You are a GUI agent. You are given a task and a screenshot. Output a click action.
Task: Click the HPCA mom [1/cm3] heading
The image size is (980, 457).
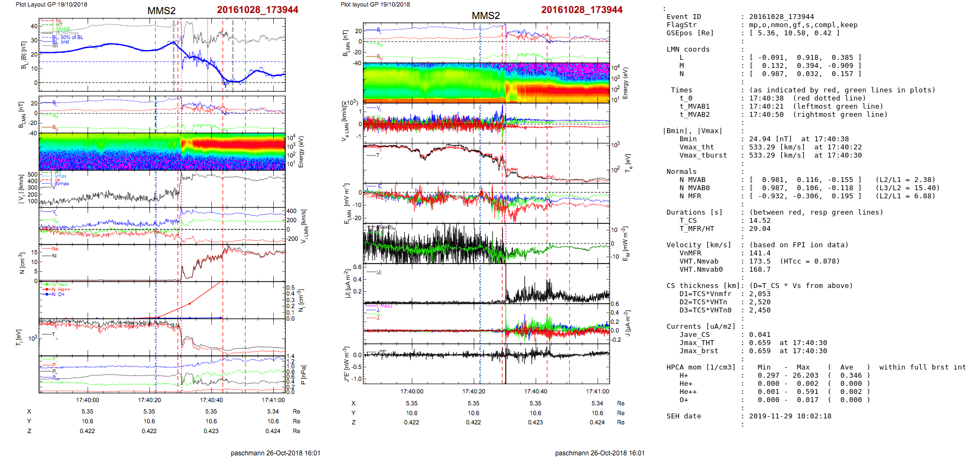point(701,367)
